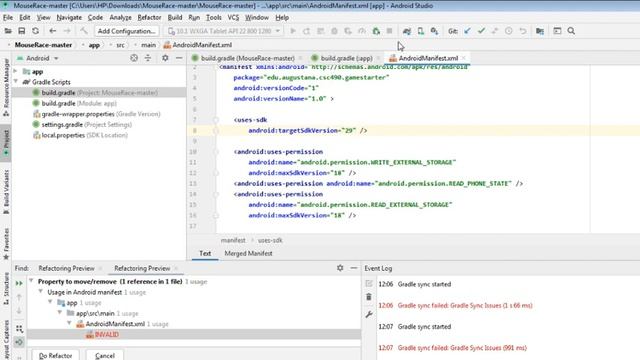Open the Find panel settings gear
Image resolution: width=640 pixels, height=360 pixels.
click(340, 268)
